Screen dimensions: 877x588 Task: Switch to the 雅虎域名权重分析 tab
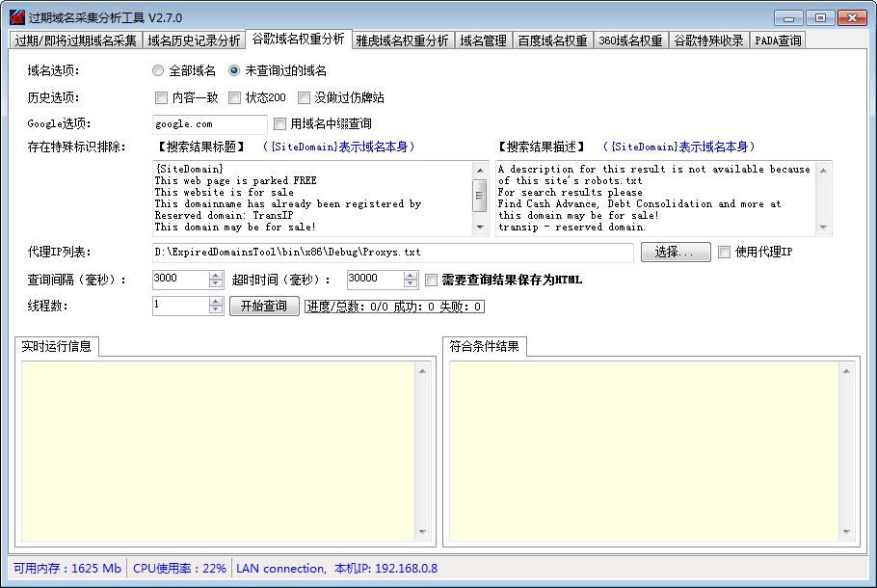pos(400,41)
